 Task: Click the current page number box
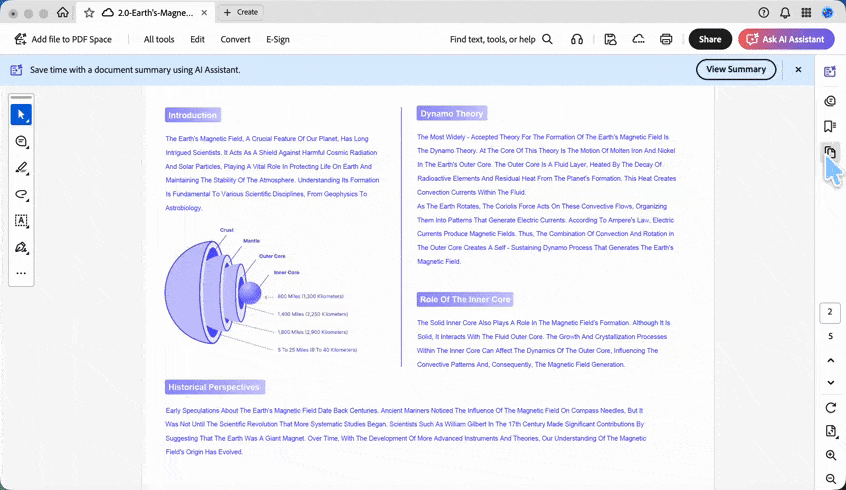pyautogui.click(x=830, y=312)
